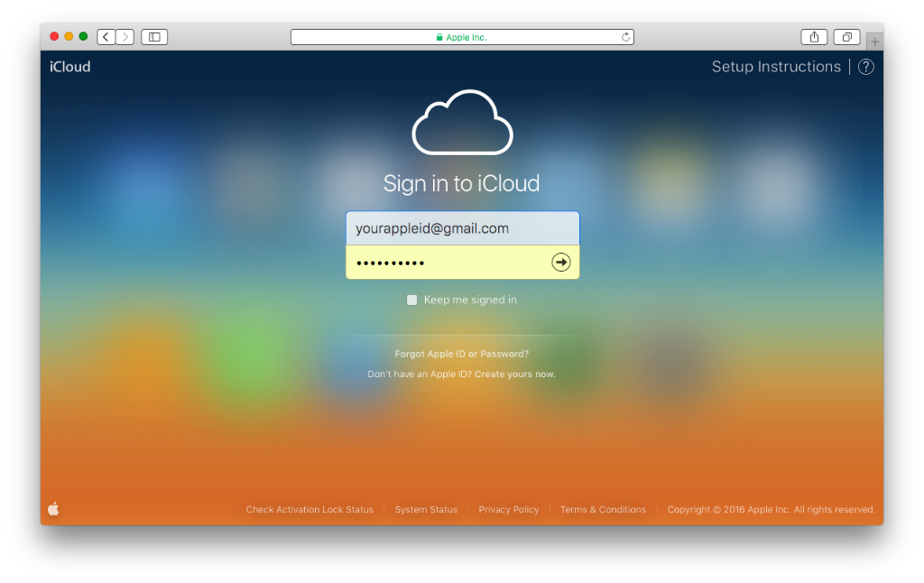Click the help question mark icon
This screenshot has width=924, height=583.
pyautogui.click(x=865, y=67)
